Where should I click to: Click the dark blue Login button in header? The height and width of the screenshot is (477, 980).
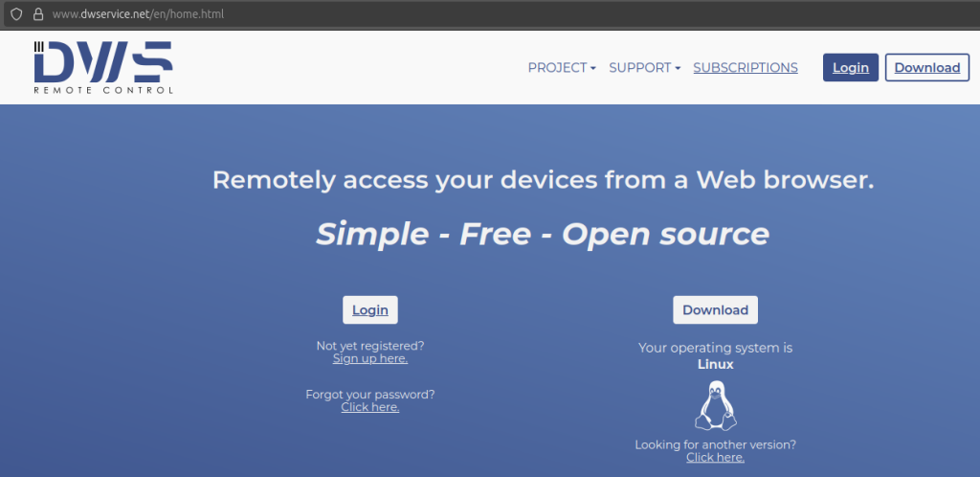point(851,67)
